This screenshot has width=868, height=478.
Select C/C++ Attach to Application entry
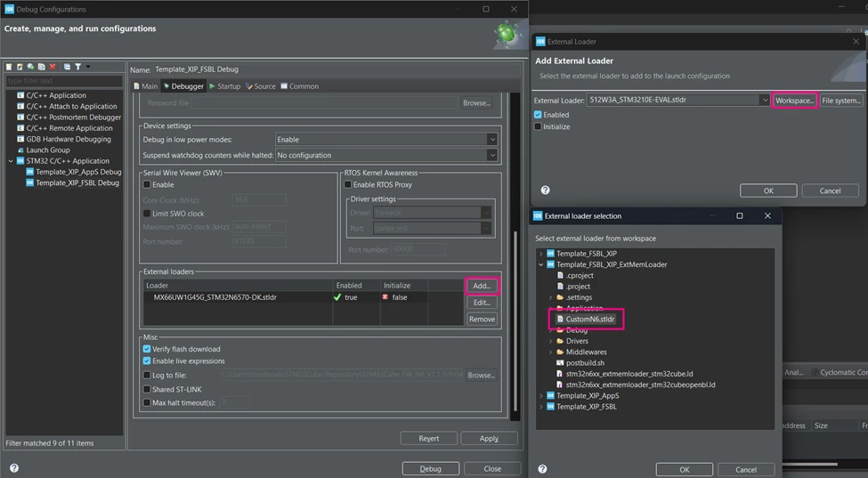click(x=71, y=106)
